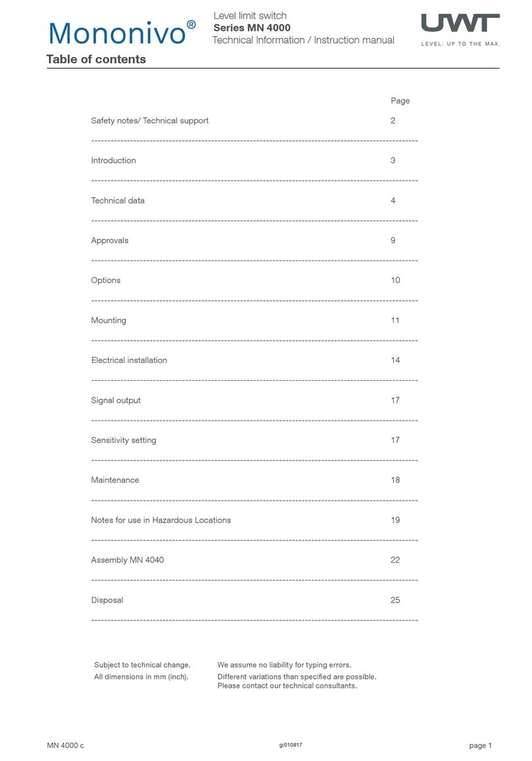Open the Maintenance entry
This screenshot has width=532, height=761.
115,480
